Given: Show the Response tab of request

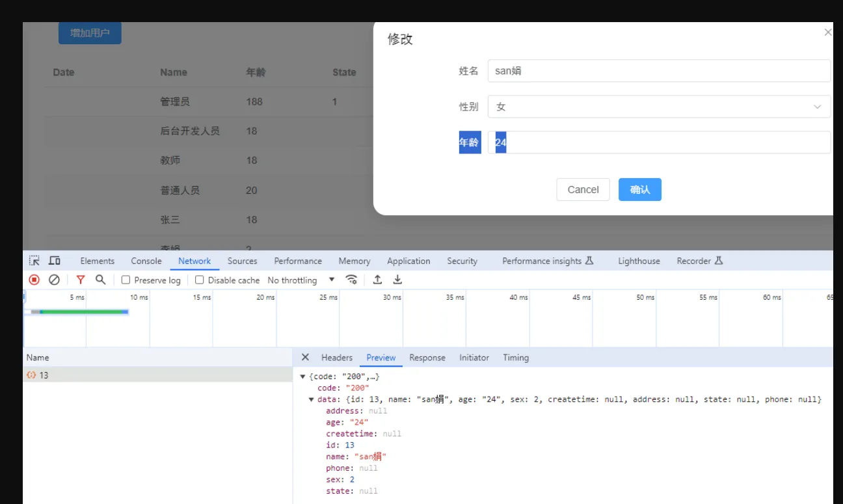Looking at the screenshot, I should (427, 358).
